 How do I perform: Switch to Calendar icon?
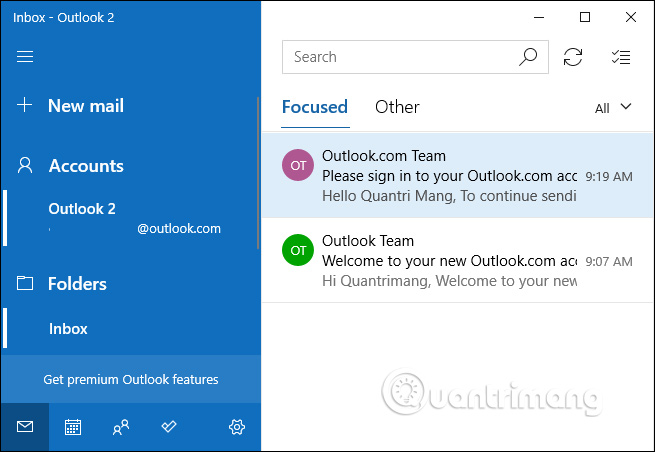(x=73, y=427)
